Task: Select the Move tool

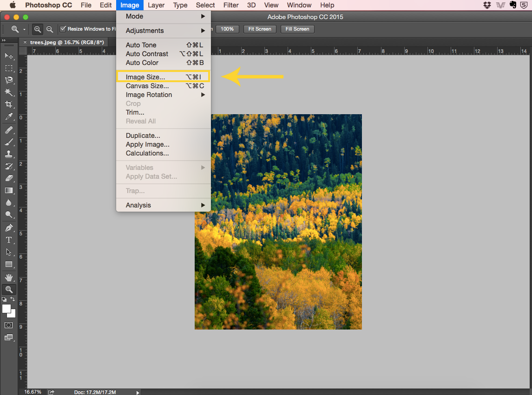Action: [x=9, y=56]
